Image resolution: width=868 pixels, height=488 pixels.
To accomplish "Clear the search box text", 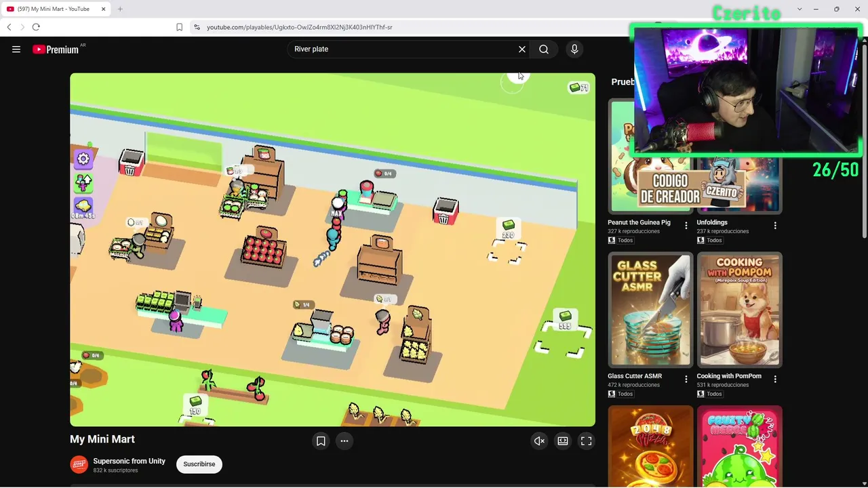I will tap(522, 49).
